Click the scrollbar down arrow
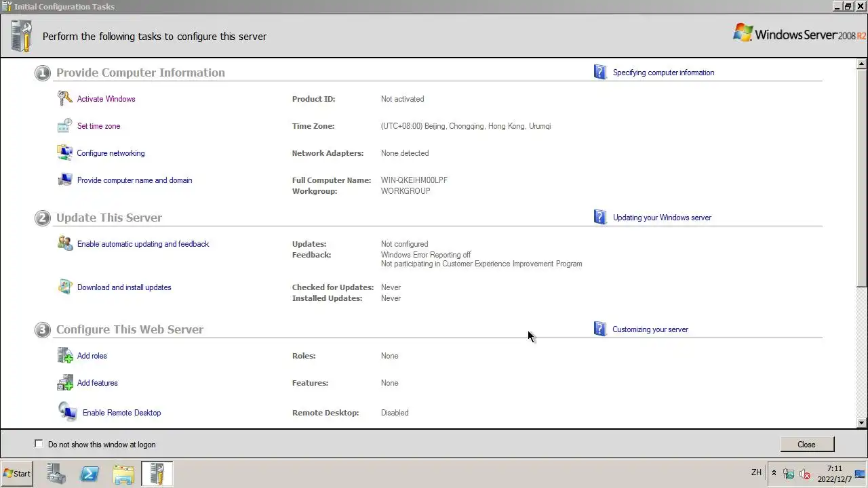Image resolution: width=868 pixels, height=488 pixels. 862,423
